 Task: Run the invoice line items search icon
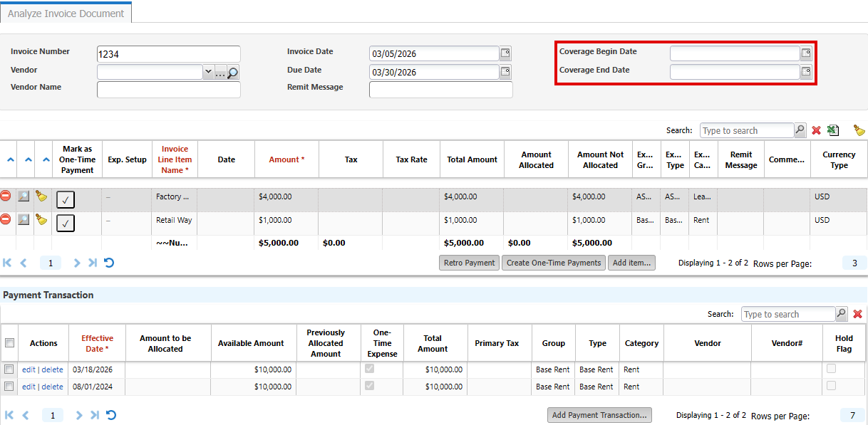click(x=800, y=130)
